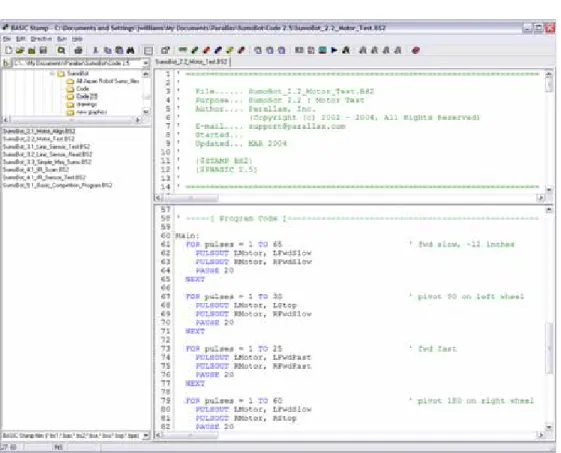
Task: Select file SumoBot_4.1_IR_Scan.BS2
Action: 35,170
